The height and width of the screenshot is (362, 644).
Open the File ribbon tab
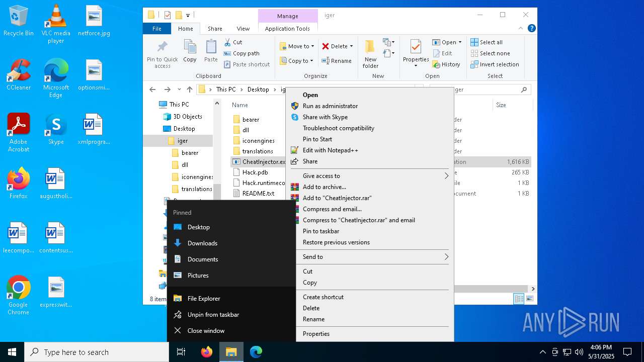tap(157, 29)
